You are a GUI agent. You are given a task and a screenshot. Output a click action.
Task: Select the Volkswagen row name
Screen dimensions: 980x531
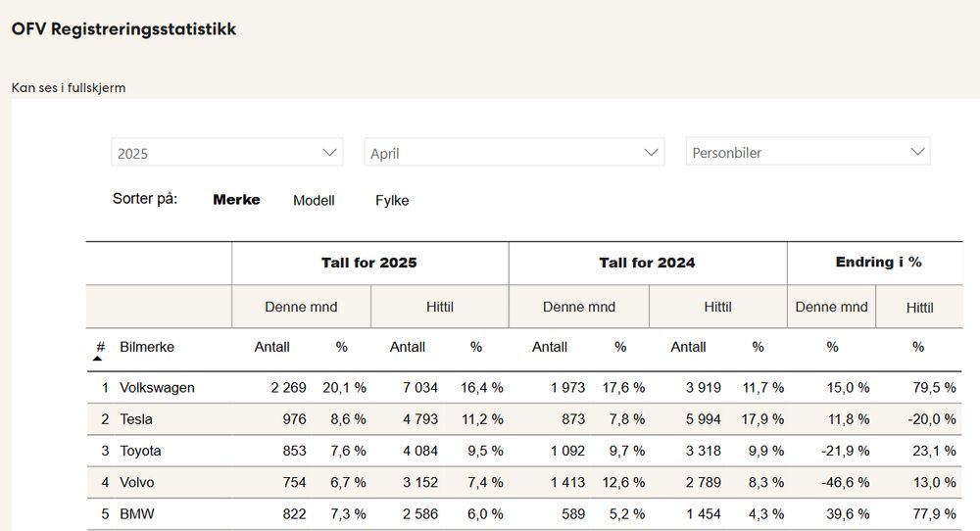[x=157, y=387]
